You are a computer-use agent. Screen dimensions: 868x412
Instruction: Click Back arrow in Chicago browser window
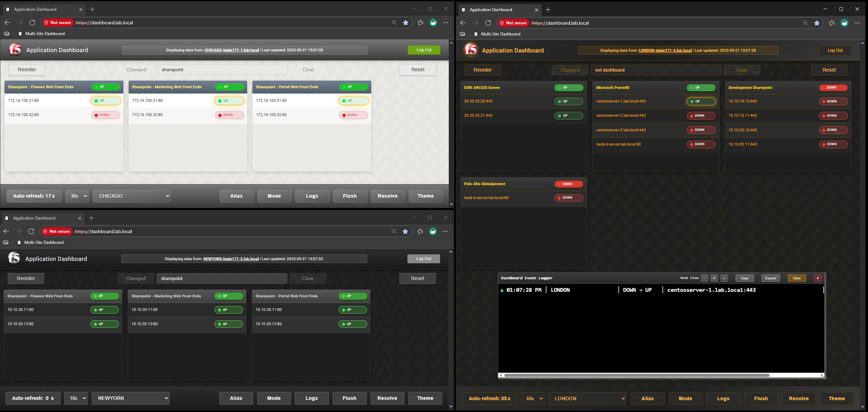click(x=7, y=23)
